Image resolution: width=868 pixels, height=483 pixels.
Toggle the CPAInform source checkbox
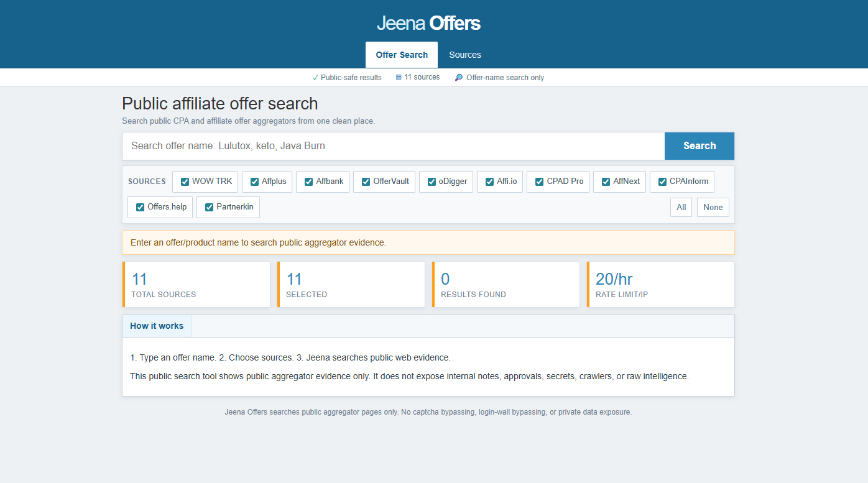662,182
